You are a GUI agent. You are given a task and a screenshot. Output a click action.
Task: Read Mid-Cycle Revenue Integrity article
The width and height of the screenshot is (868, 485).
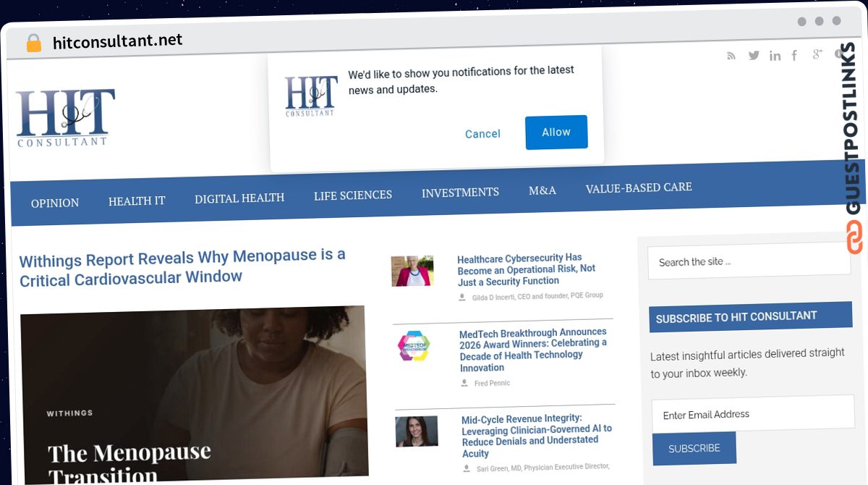click(537, 436)
